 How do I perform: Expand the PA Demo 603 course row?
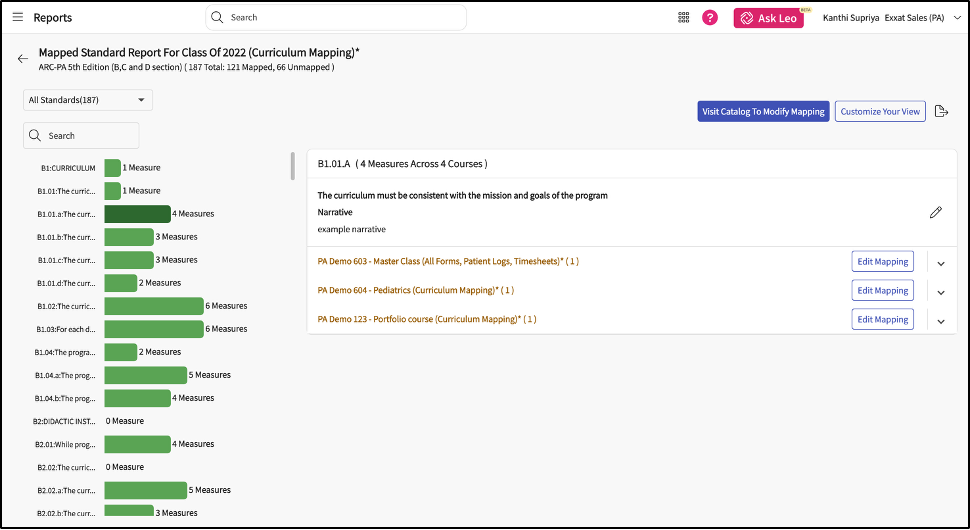(x=941, y=263)
